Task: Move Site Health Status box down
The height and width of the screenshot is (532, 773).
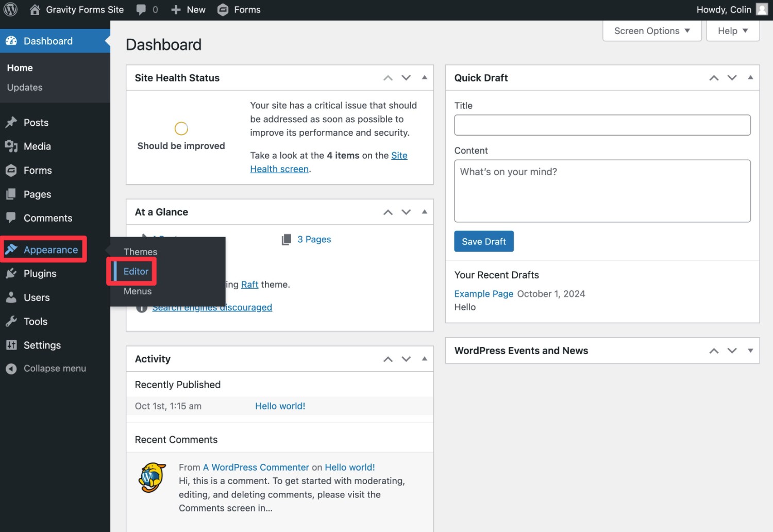Action: 406,78
